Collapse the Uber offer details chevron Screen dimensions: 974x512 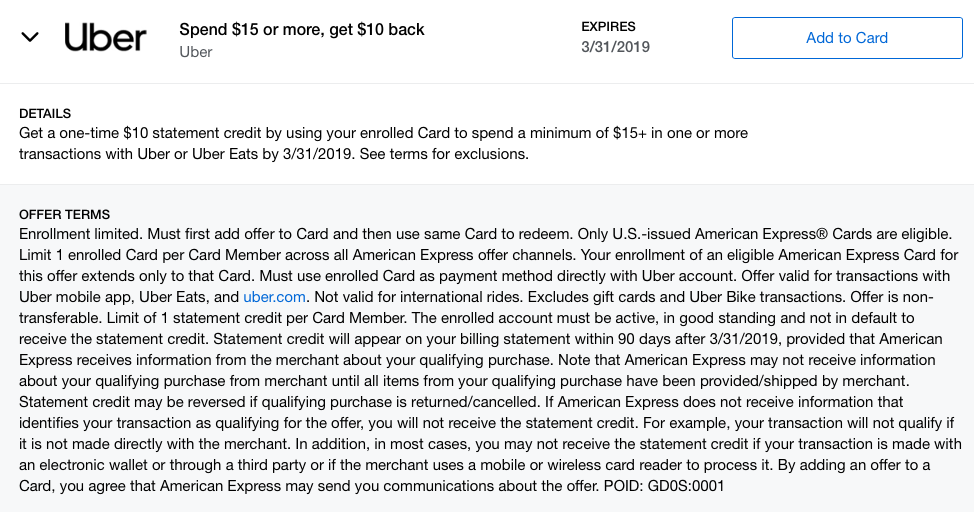(x=30, y=38)
